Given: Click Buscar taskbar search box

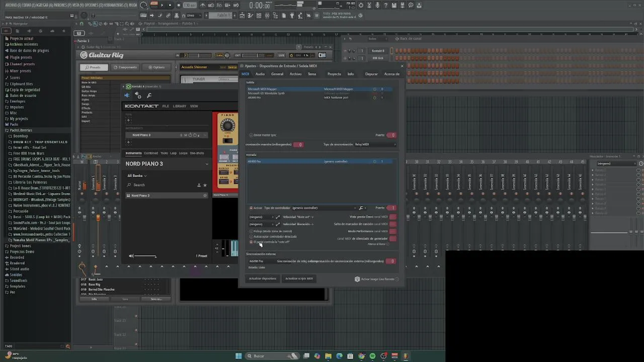Looking at the screenshot, I should pyautogui.click(x=272, y=356).
